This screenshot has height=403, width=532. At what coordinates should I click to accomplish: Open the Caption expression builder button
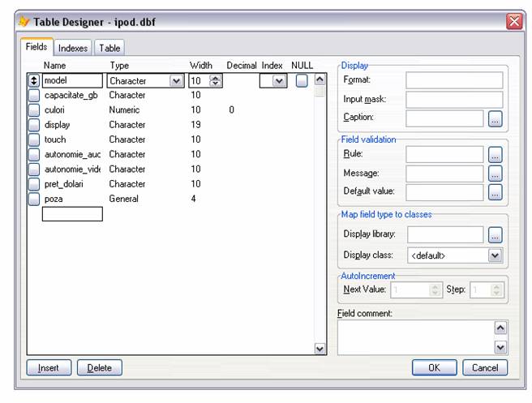pyautogui.click(x=495, y=118)
